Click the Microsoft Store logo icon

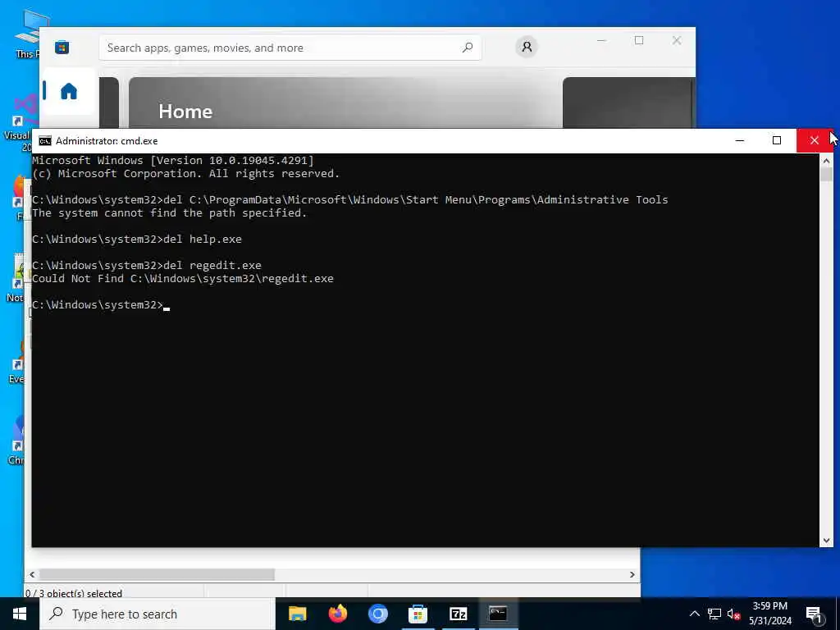pyautogui.click(x=62, y=48)
